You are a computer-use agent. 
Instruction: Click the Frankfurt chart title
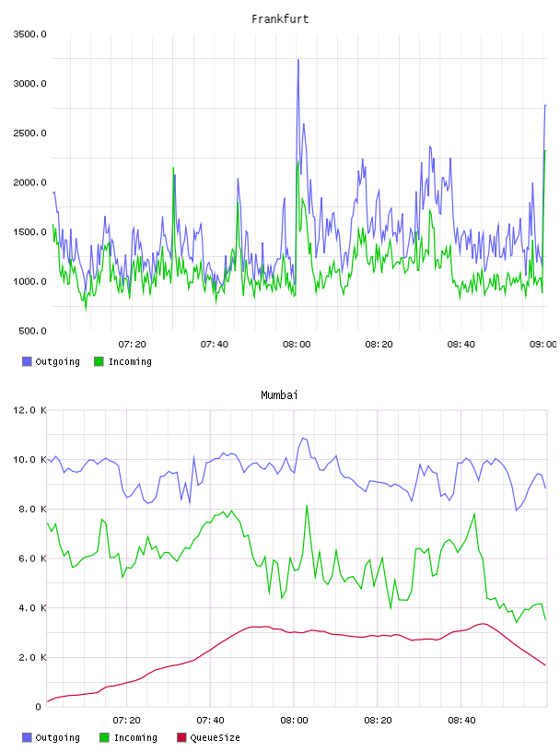pos(280,19)
